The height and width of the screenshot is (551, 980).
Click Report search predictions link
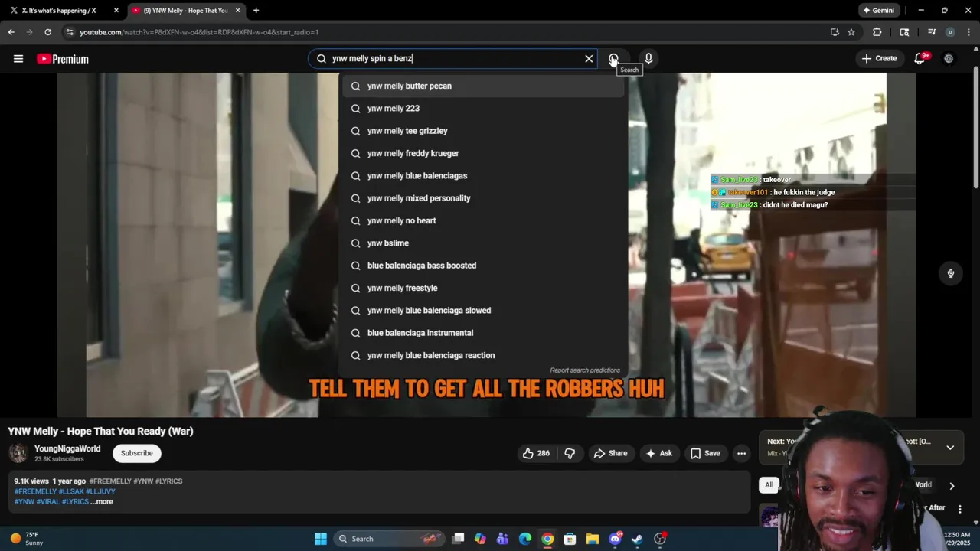click(585, 370)
